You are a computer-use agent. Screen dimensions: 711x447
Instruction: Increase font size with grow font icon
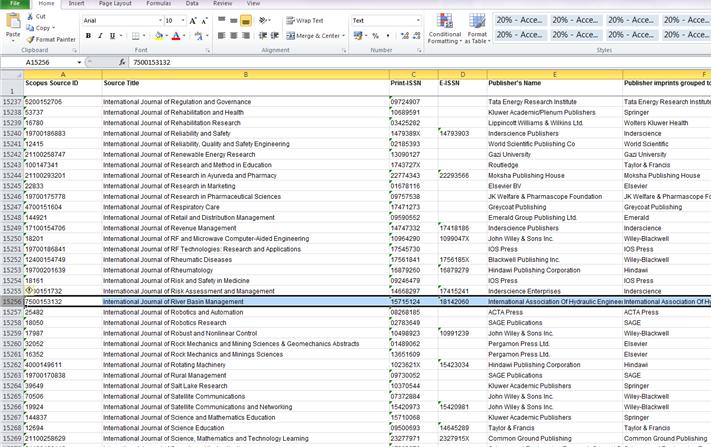(x=193, y=21)
